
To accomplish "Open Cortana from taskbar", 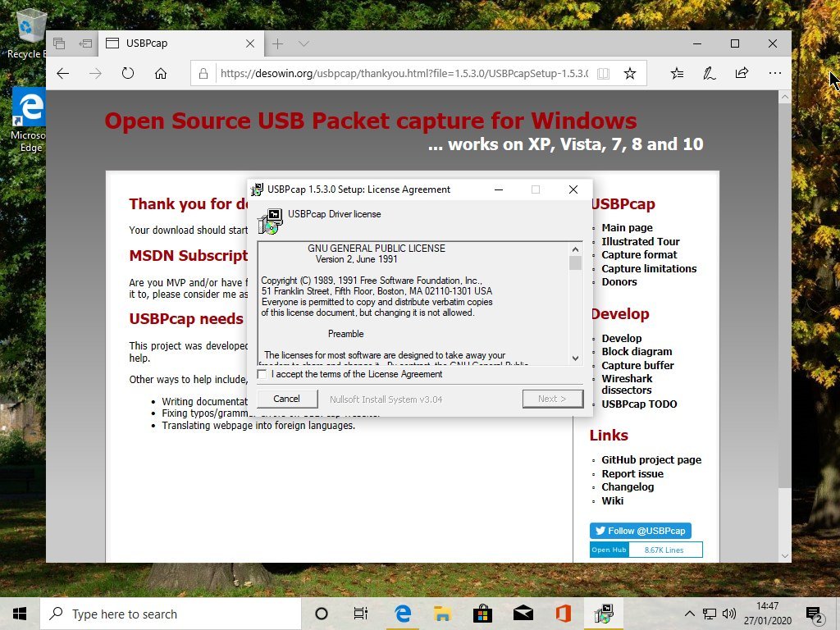I will tap(322, 614).
